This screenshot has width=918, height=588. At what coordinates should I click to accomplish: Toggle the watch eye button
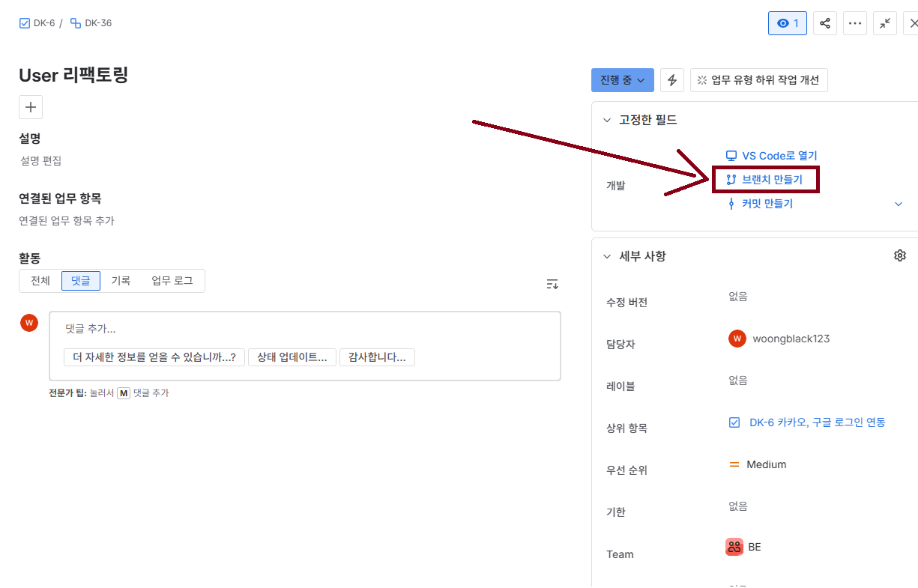point(787,23)
